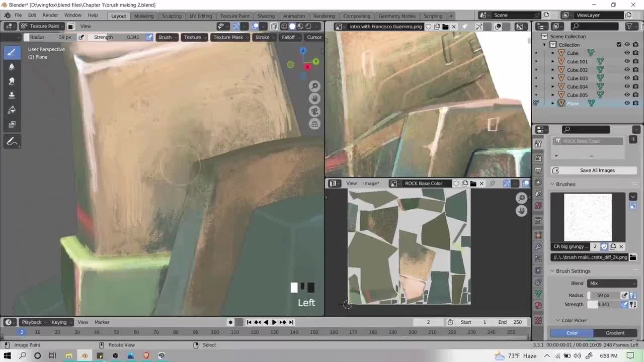Collapse the Color Picker subpanel

click(557, 320)
